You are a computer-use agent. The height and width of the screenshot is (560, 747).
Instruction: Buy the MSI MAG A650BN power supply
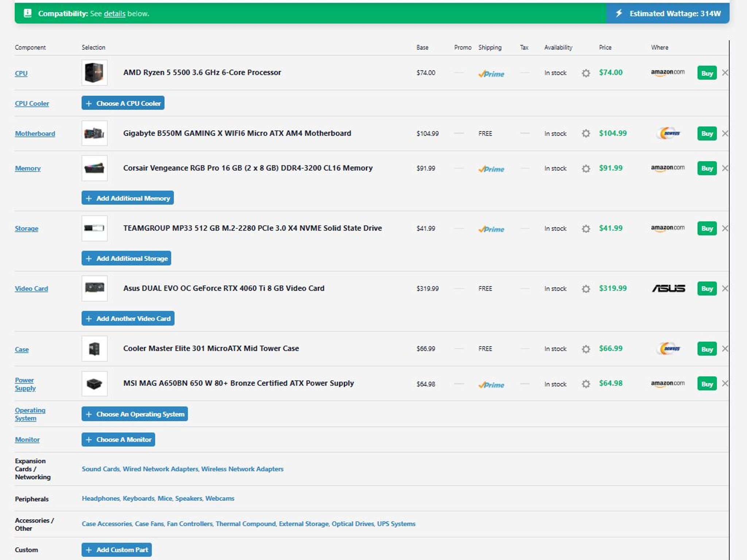707,384
